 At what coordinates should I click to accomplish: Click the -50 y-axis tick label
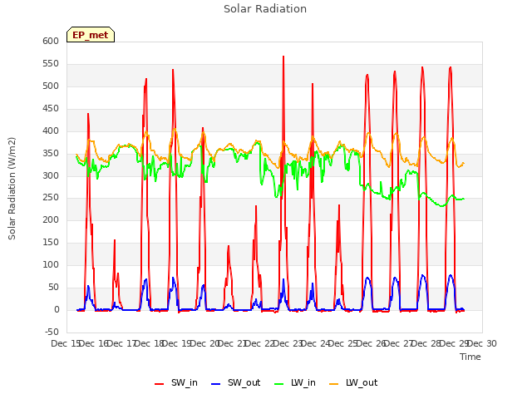[52, 332]
